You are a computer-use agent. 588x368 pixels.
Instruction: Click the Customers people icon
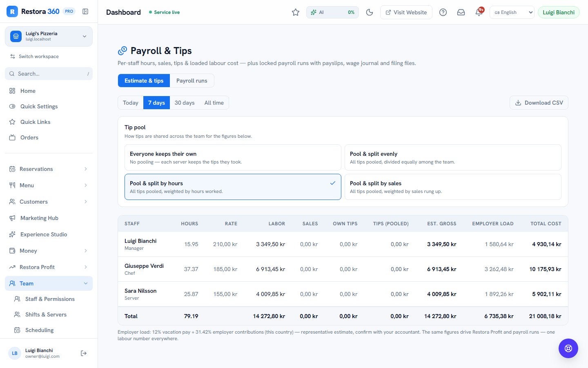(12, 202)
